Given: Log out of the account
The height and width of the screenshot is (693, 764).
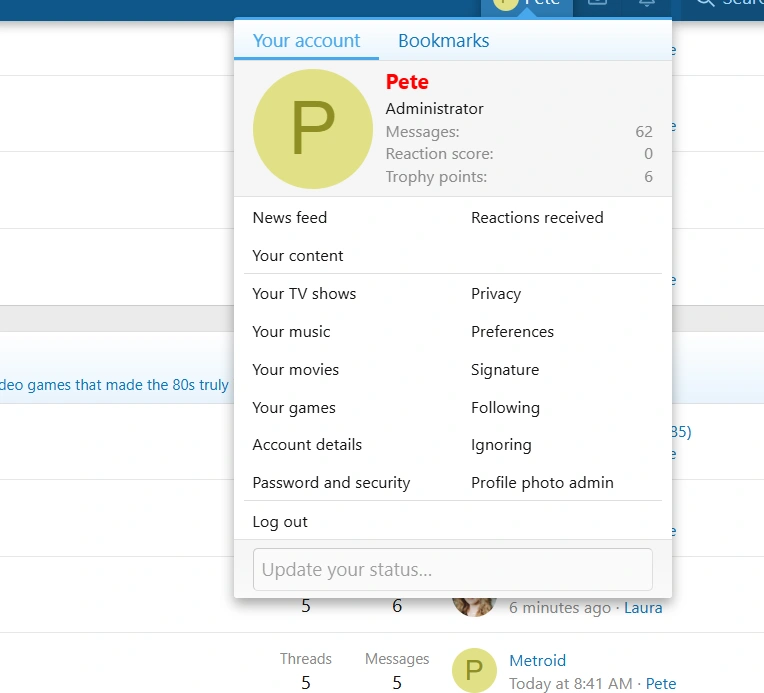Looking at the screenshot, I should [x=280, y=522].
